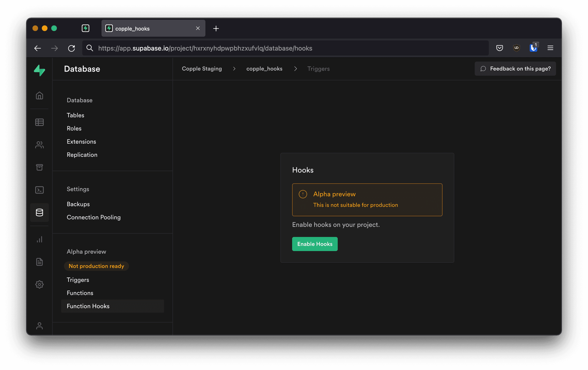Open Tables in Database menu
Image resolution: width=588 pixels, height=370 pixels.
point(75,115)
